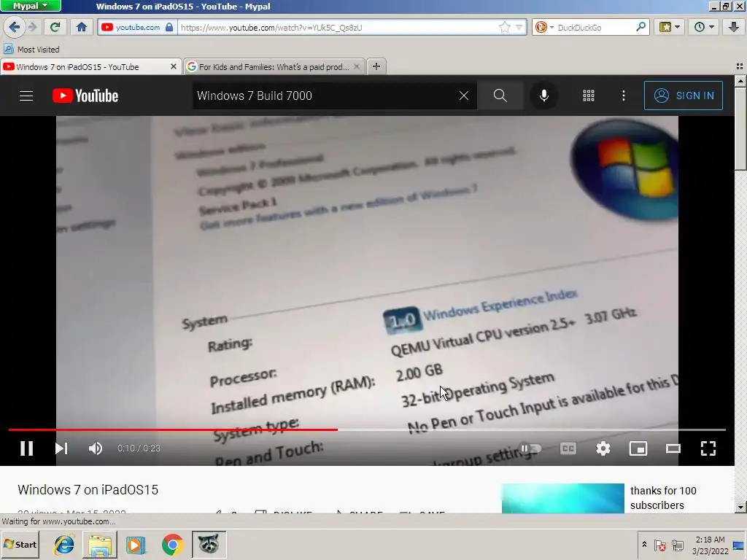Click the scrollbar up arrow
The image size is (747, 560).
740,81
